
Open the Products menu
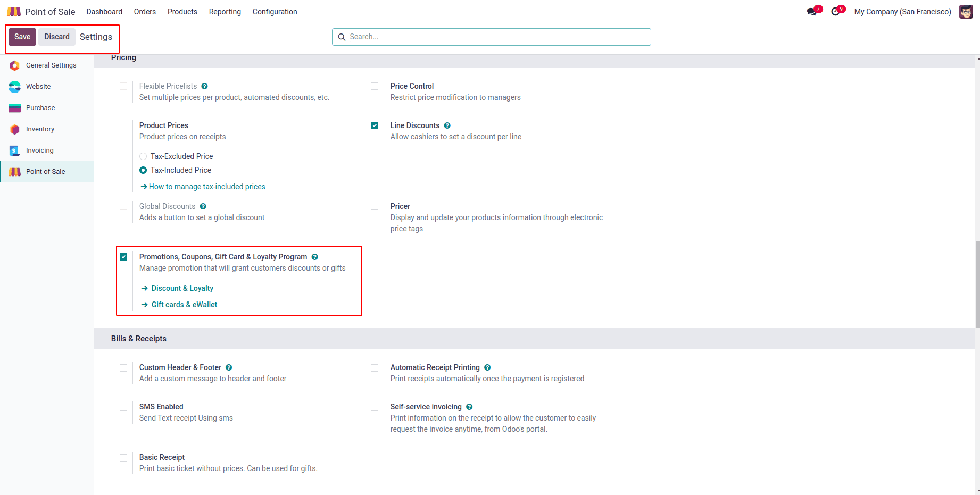pyautogui.click(x=182, y=12)
